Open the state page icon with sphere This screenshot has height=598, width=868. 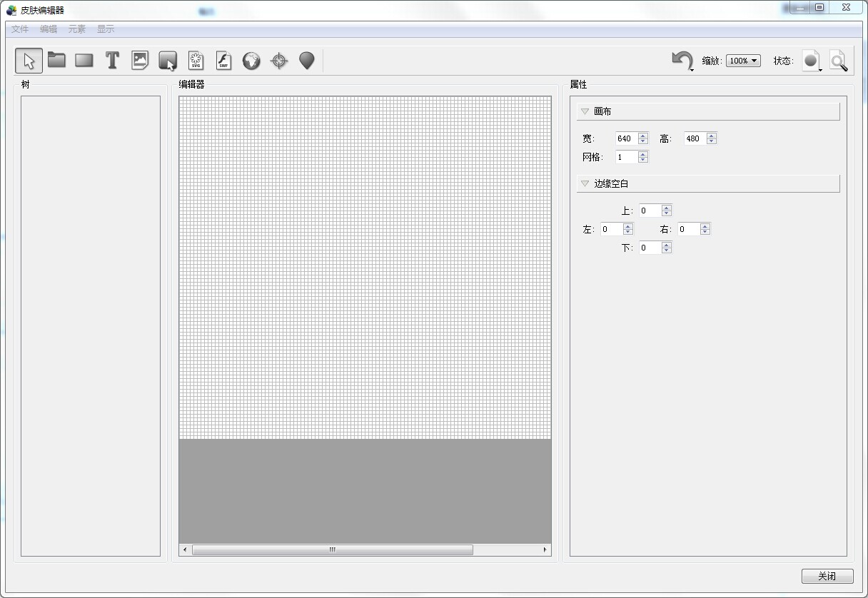click(812, 61)
